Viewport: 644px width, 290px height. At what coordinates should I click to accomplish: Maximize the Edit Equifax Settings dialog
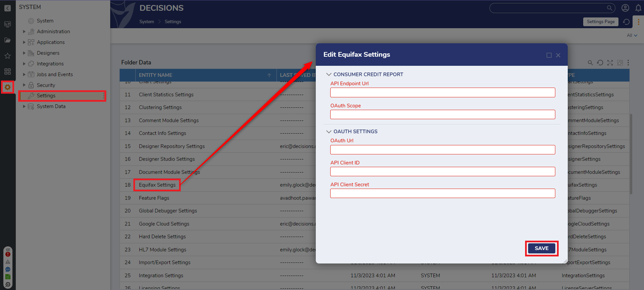click(549, 55)
